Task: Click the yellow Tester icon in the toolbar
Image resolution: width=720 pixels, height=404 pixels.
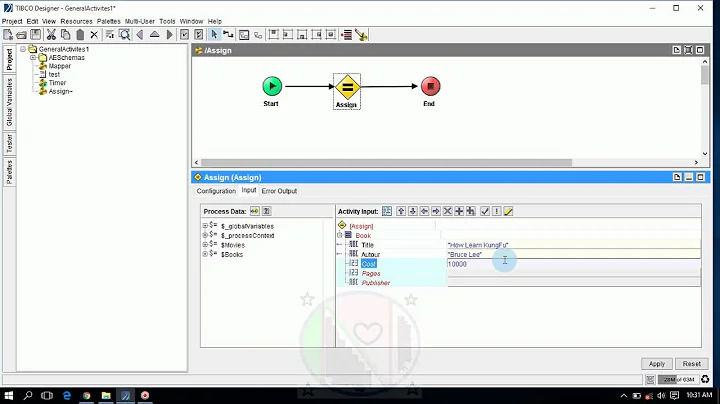Action: (x=361, y=34)
